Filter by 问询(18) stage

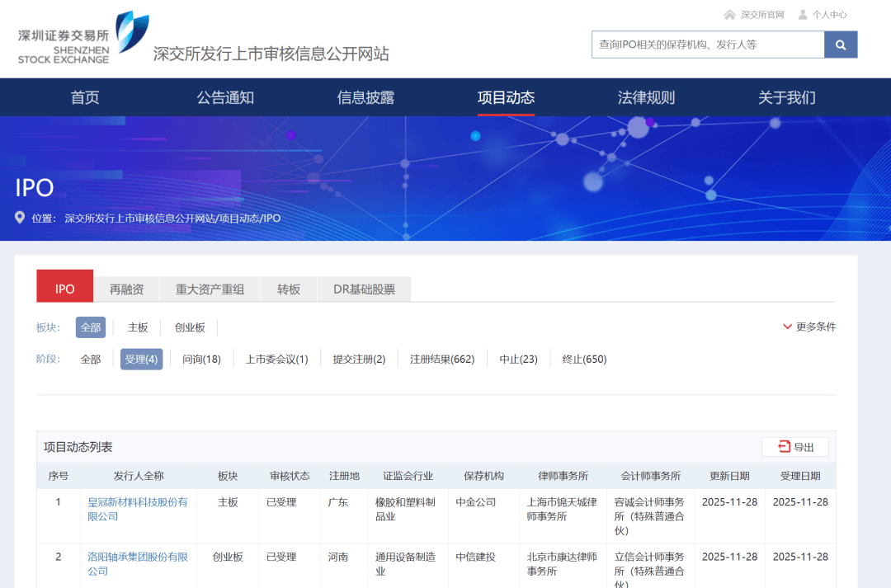coord(201,359)
